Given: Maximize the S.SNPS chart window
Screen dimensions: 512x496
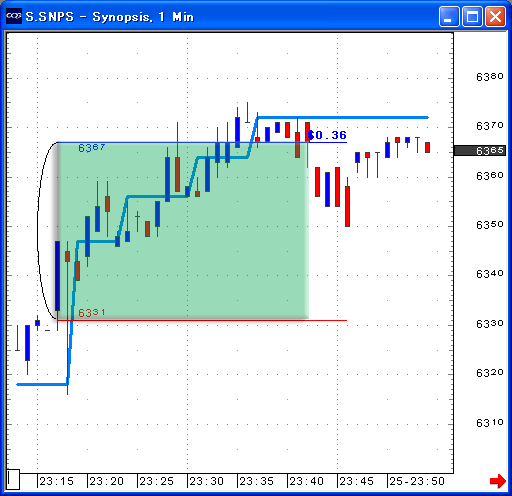Looking at the screenshot, I should click(472, 16).
